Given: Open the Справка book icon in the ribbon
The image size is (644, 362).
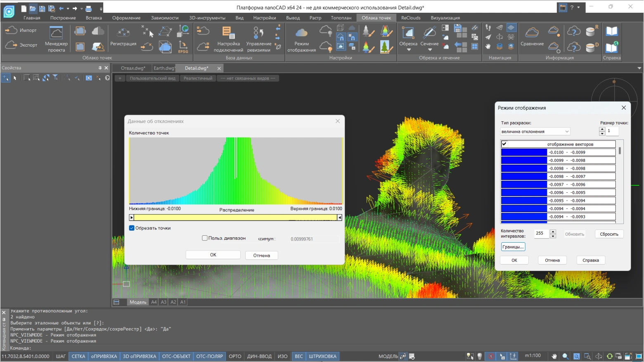Looking at the screenshot, I should pos(611,31).
